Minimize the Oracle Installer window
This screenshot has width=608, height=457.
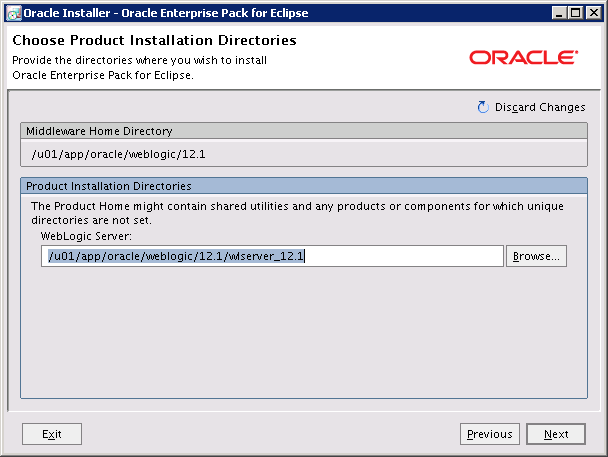coord(556,13)
